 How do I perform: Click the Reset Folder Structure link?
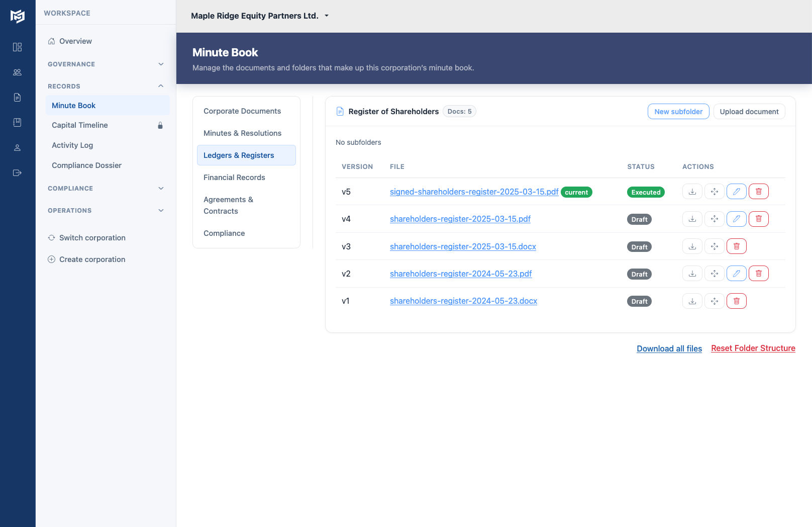coord(753,348)
